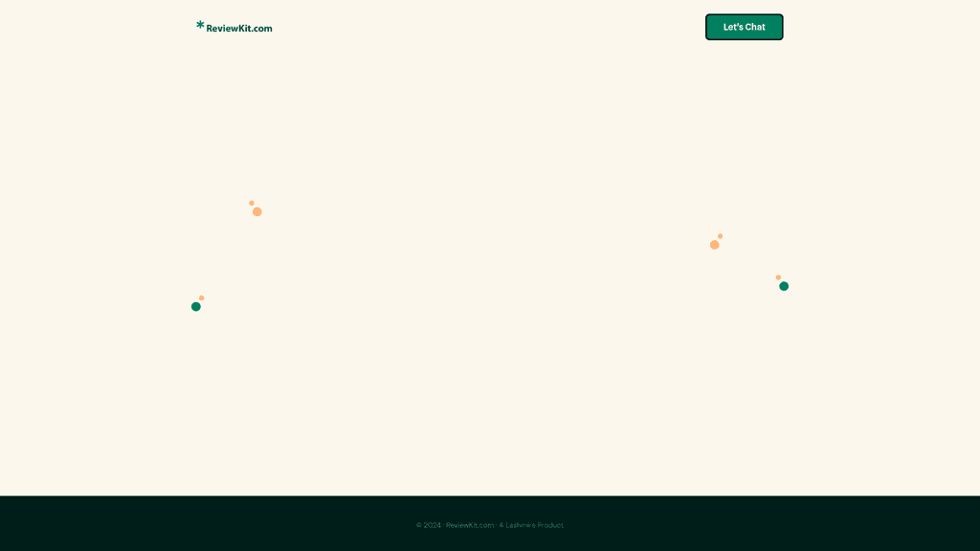Click the Lashmire name in the footer

pos(520,525)
